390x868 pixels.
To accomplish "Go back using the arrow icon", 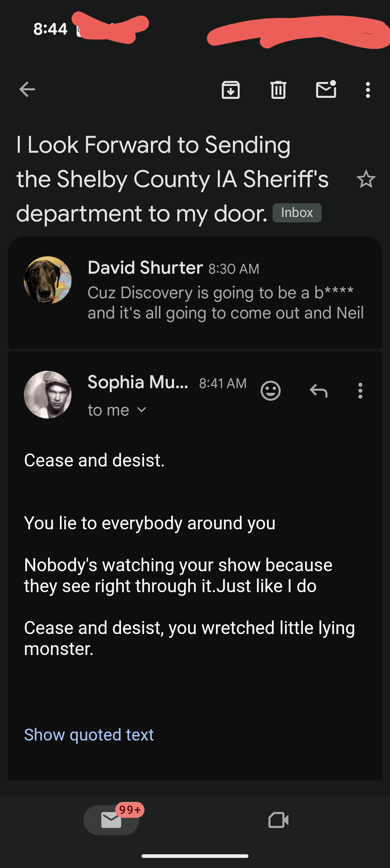I will (x=27, y=90).
